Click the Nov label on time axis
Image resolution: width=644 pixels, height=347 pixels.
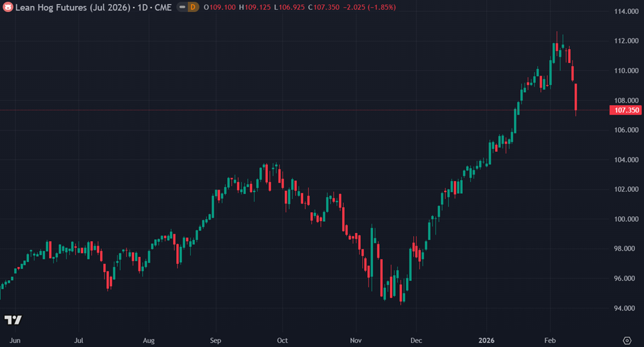click(x=356, y=340)
